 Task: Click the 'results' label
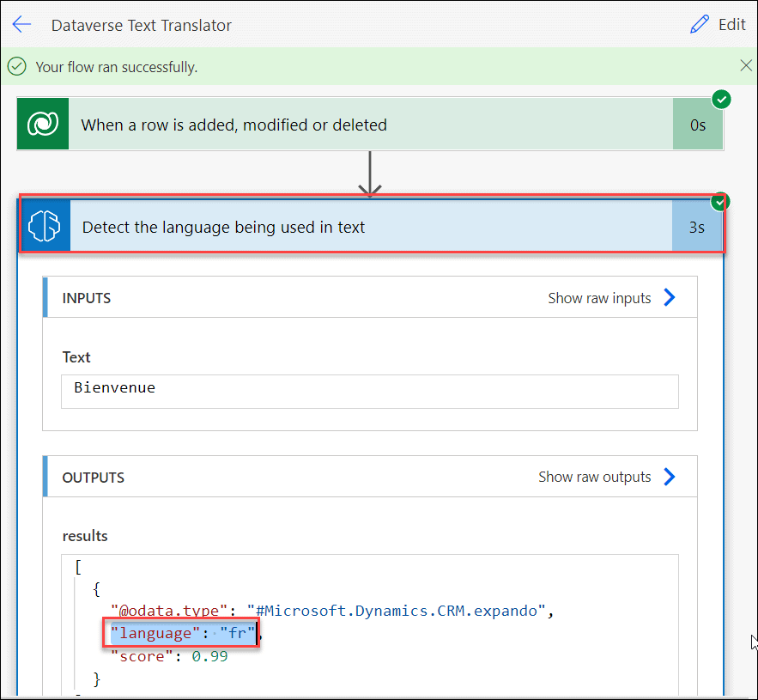[85, 536]
